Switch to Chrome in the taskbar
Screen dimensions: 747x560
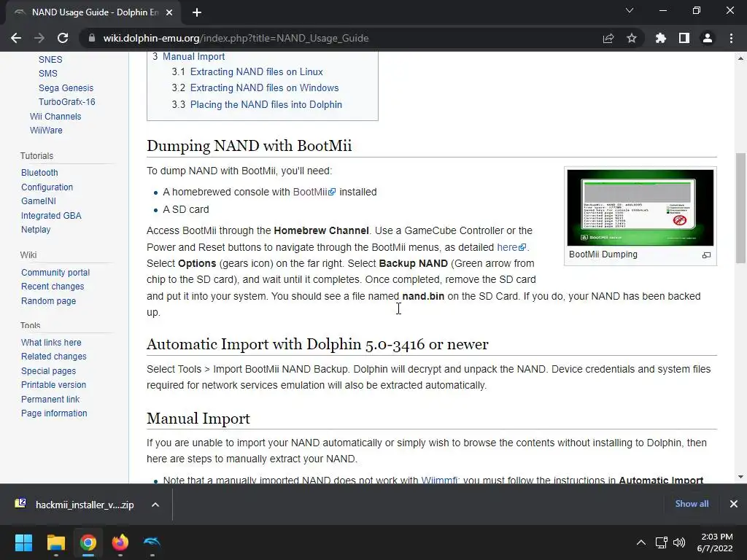[88, 542]
